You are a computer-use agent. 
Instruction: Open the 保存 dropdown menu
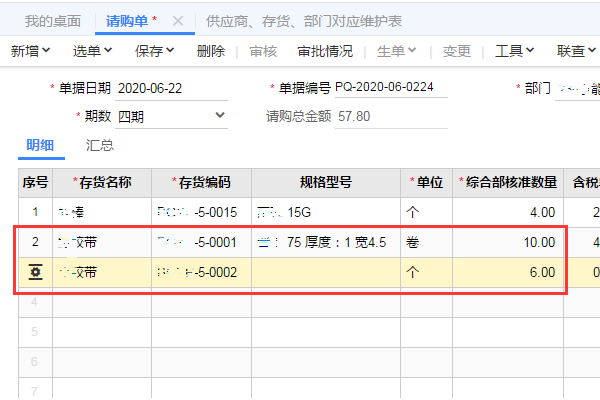tap(154, 51)
